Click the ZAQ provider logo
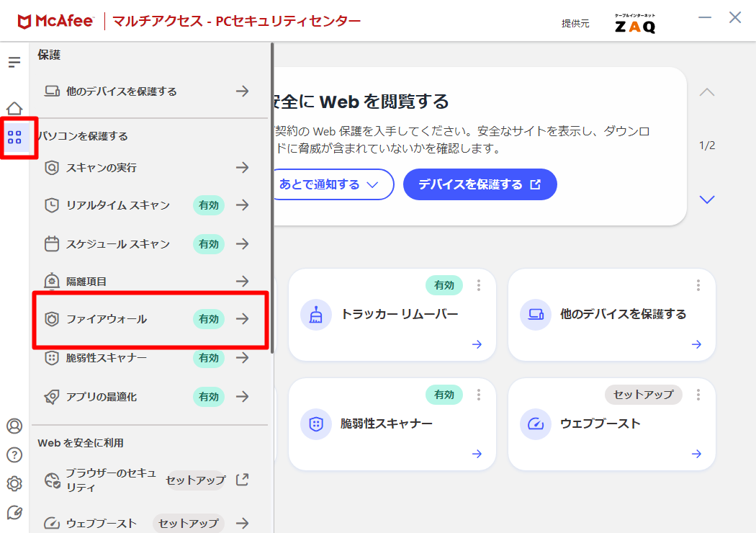The image size is (756, 533). coord(635,24)
